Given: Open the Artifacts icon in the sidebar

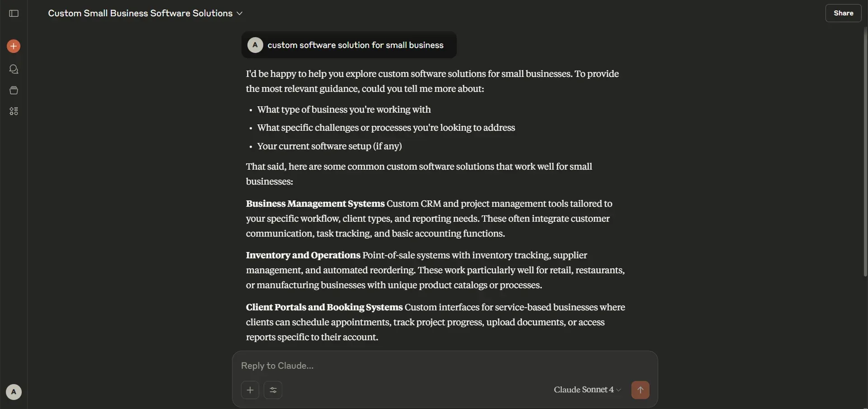Looking at the screenshot, I should [x=14, y=111].
